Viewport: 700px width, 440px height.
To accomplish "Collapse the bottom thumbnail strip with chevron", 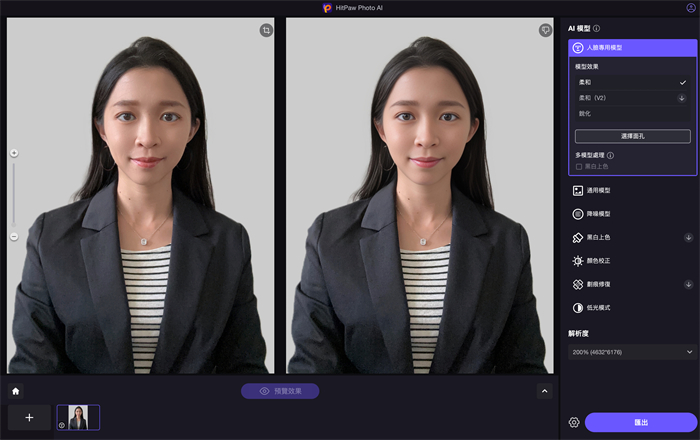I will 544,391.
